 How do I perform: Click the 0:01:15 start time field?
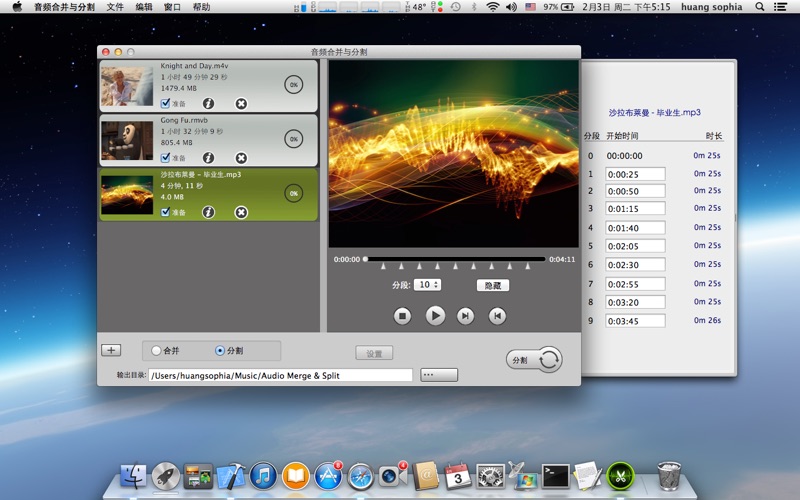coord(635,210)
